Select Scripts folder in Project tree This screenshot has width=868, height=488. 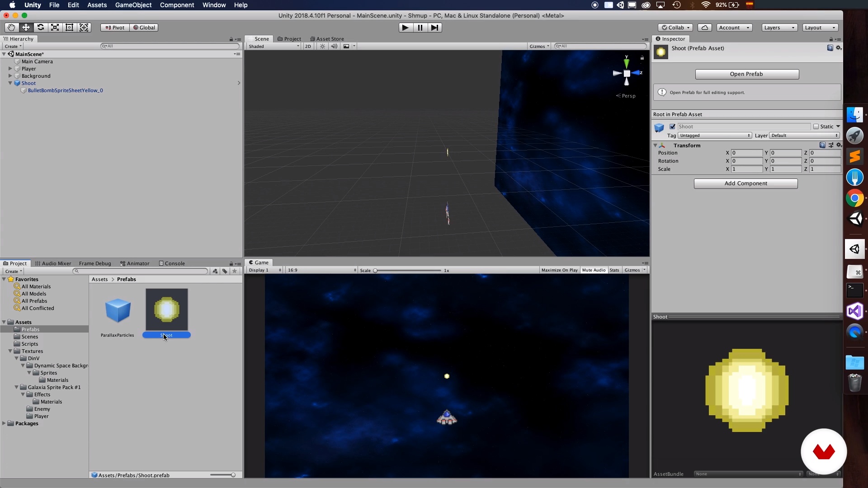pos(30,344)
